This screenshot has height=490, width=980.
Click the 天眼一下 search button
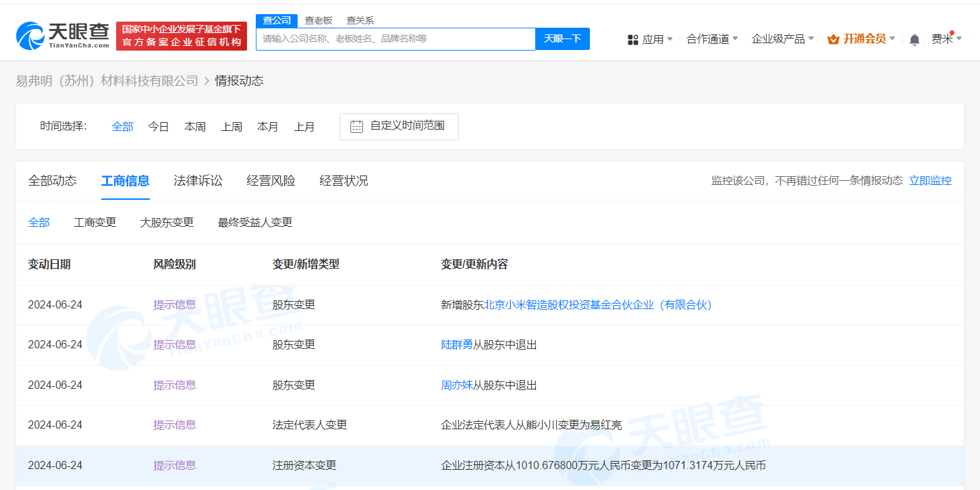(562, 38)
